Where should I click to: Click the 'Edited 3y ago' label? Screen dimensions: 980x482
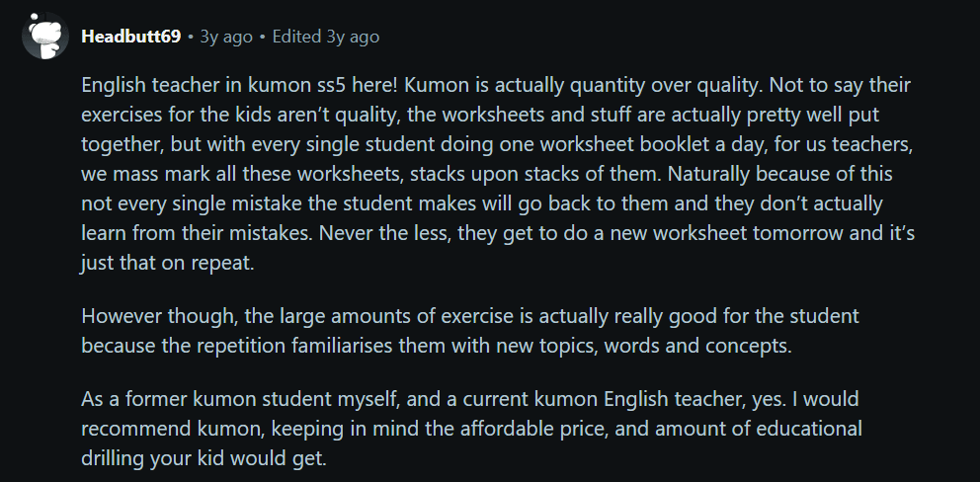pyautogui.click(x=325, y=37)
